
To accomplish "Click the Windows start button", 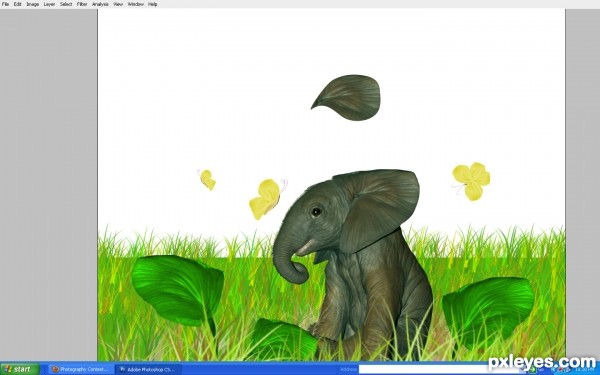I will 19,369.
